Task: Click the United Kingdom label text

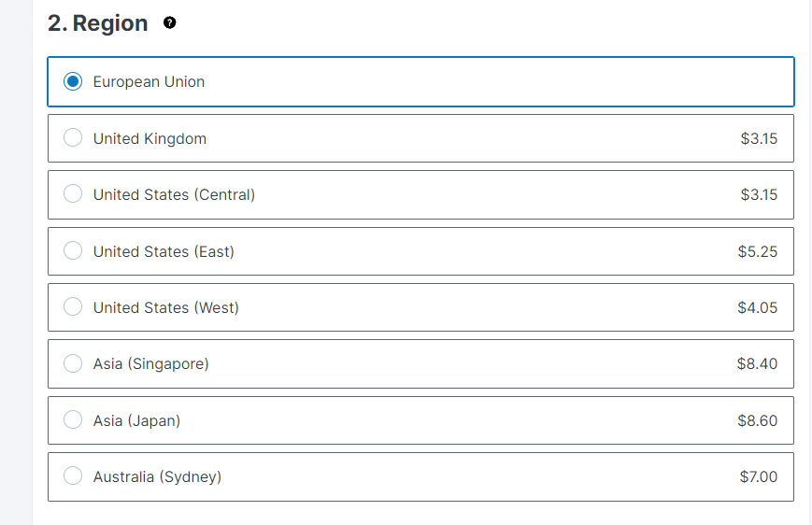Action: [150, 139]
